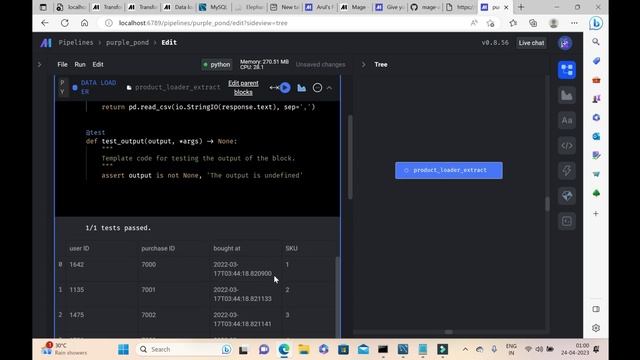Open the terminal sidebar icon
This screenshot has width=640, height=360.
pyautogui.click(x=567, y=221)
